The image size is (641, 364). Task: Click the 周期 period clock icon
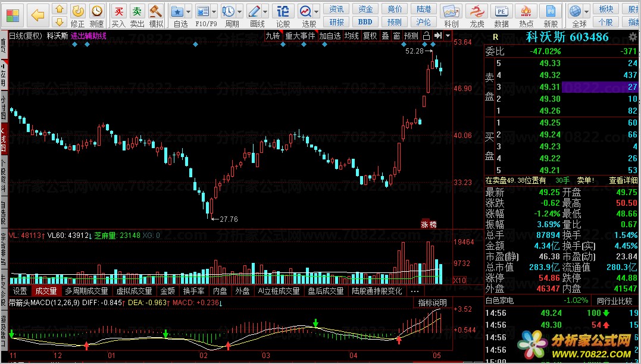[229, 11]
